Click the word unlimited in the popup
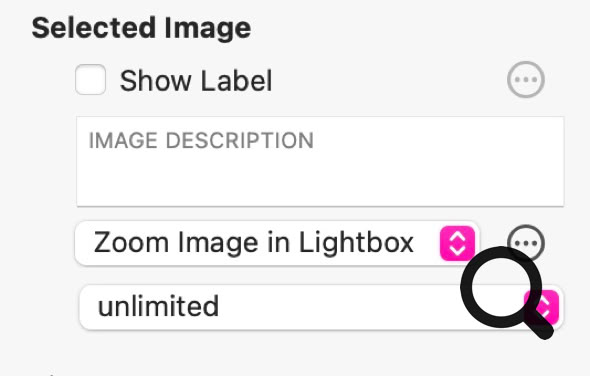Viewport: 590px width, 376px height. tap(158, 306)
